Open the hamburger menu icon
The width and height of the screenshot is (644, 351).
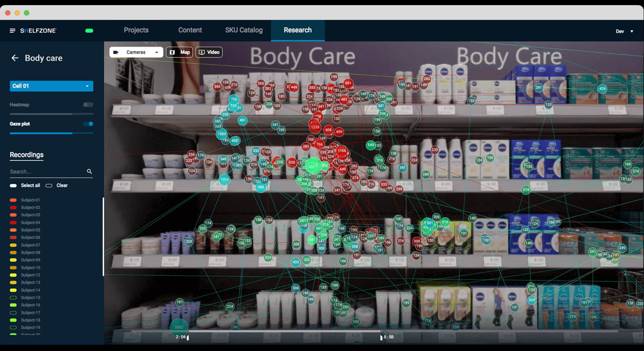click(12, 31)
